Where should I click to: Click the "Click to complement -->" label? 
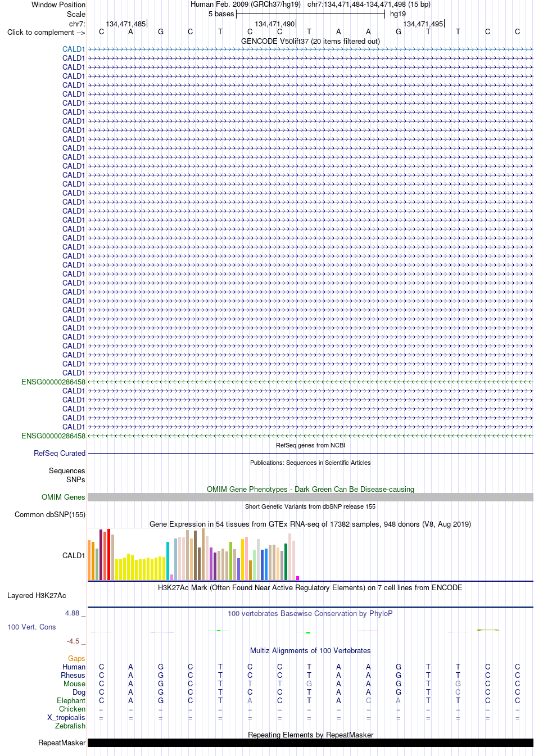click(x=46, y=33)
